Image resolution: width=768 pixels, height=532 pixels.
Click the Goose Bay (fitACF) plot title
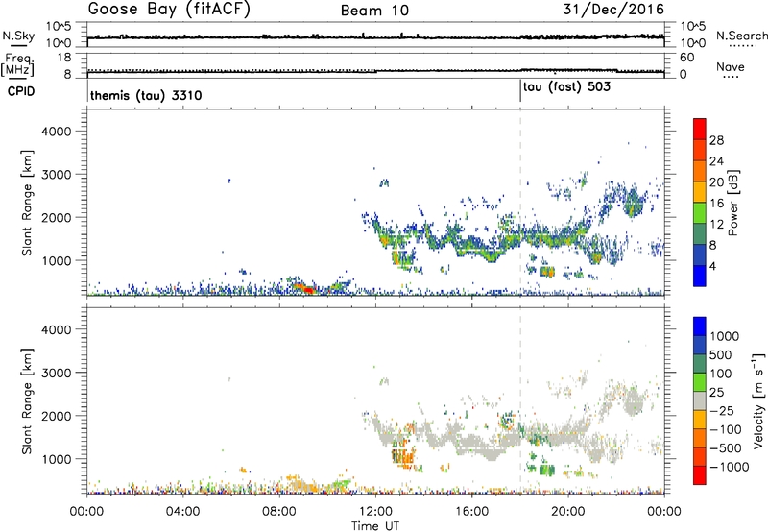[x=169, y=10]
